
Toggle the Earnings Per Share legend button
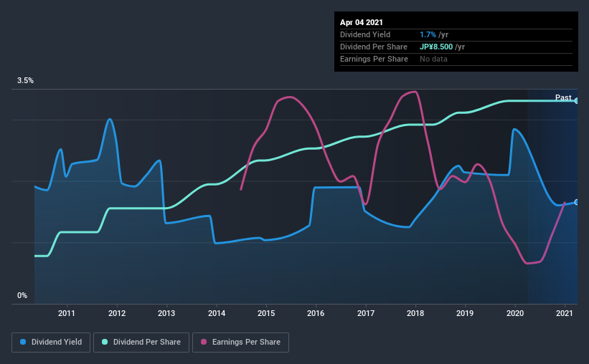tap(241, 343)
